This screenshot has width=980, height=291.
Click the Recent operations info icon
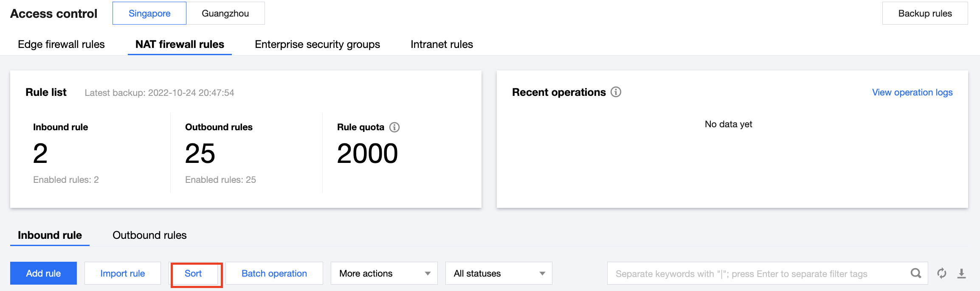616,92
